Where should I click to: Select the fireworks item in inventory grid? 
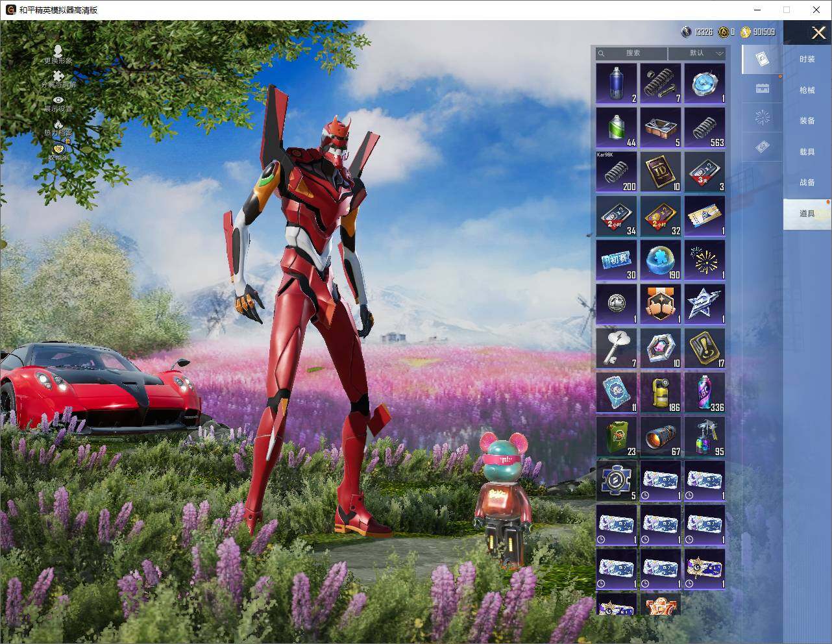click(705, 260)
